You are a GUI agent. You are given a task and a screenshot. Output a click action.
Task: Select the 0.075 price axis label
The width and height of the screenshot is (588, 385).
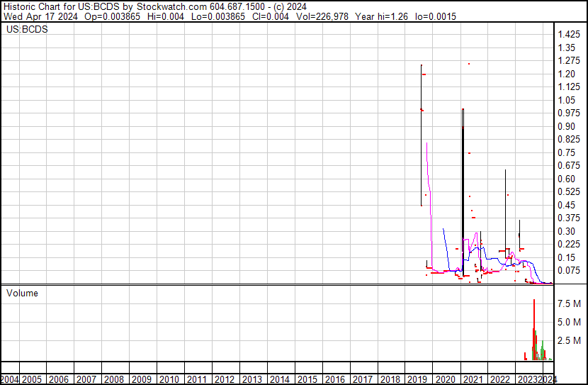point(568,270)
